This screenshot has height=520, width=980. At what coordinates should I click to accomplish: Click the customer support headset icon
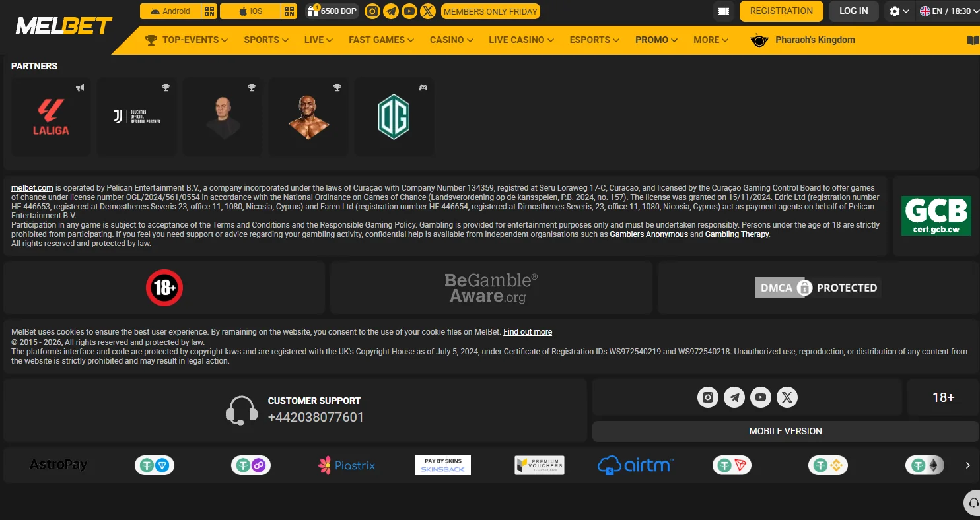click(241, 410)
